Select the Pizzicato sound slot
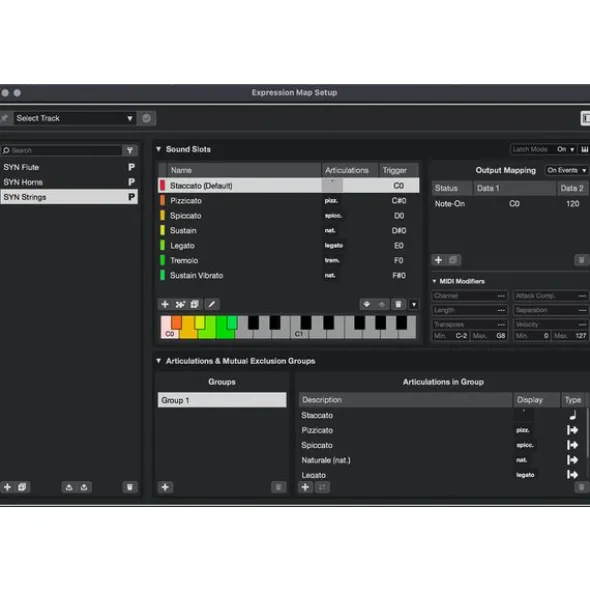Screen dimensions: 590x591 [x=288, y=201]
